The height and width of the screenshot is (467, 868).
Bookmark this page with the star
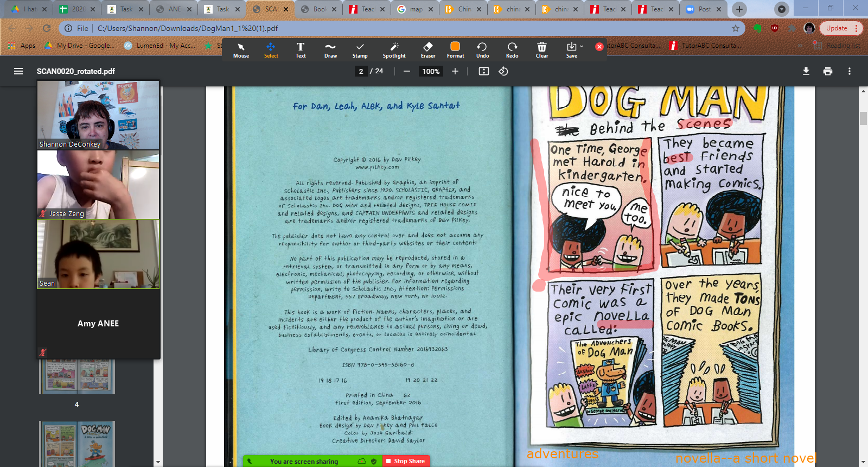pyautogui.click(x=736, y=28)
